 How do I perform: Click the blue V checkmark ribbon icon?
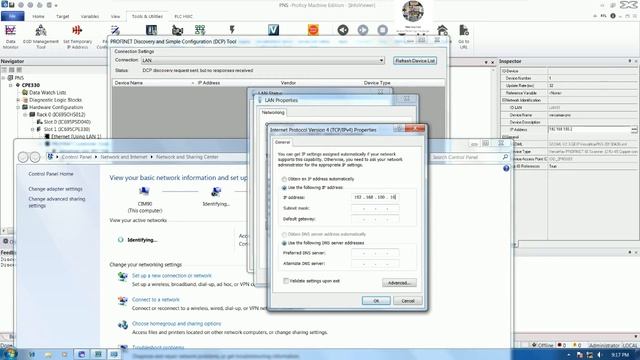coord(273,29)
